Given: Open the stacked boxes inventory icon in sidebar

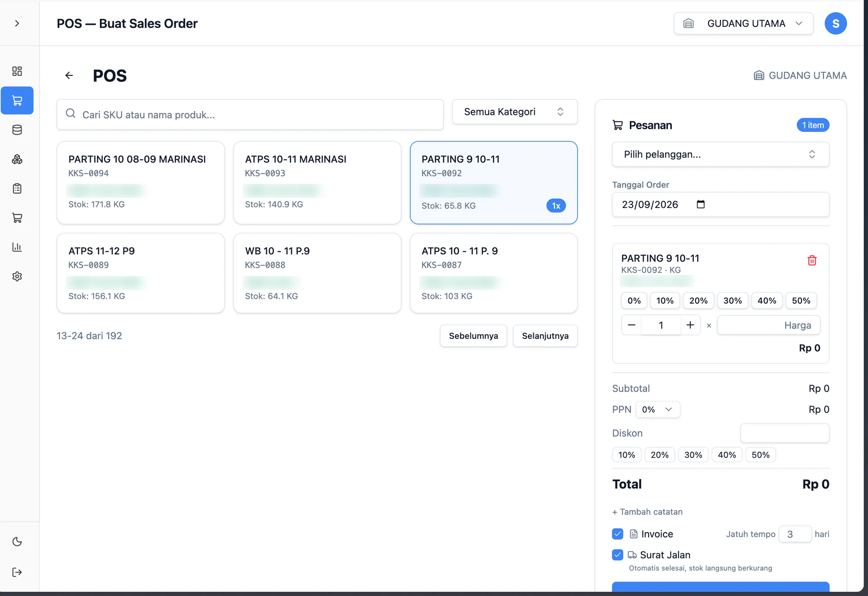Looking at the screenshot, I should [17, 159].
